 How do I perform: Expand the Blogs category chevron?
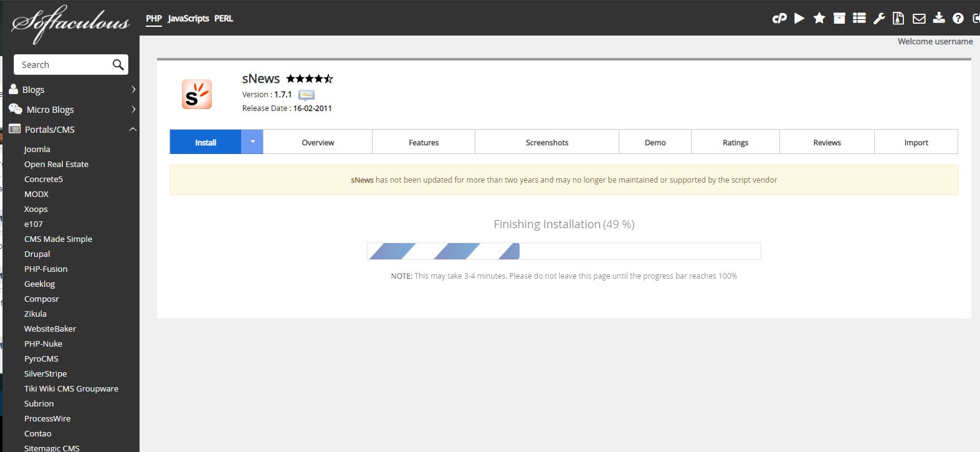[133, 90]
